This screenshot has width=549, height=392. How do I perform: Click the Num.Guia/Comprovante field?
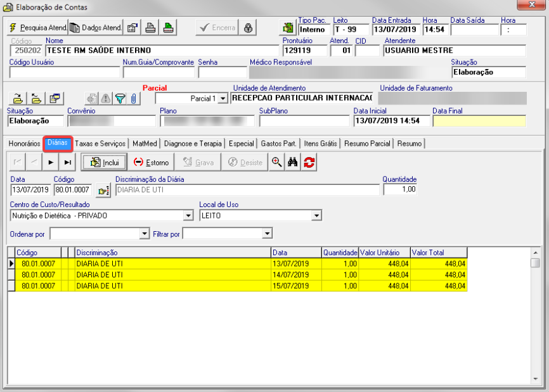[x=159, y=73]
